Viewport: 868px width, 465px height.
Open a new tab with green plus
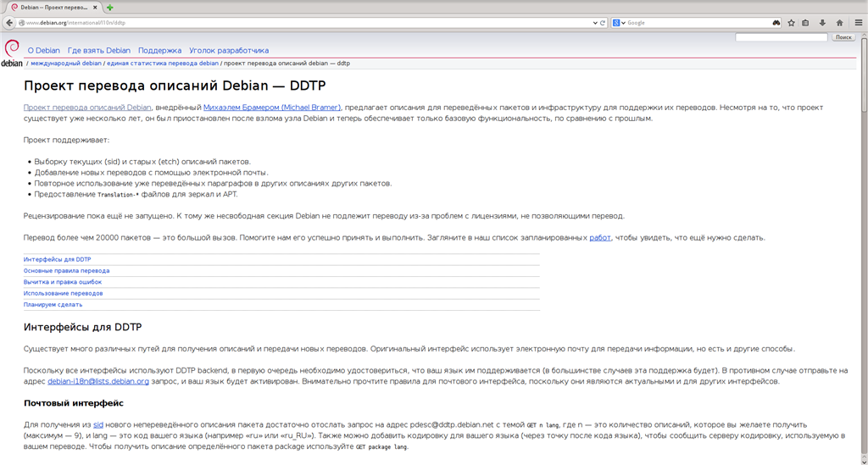click(109, 8)
